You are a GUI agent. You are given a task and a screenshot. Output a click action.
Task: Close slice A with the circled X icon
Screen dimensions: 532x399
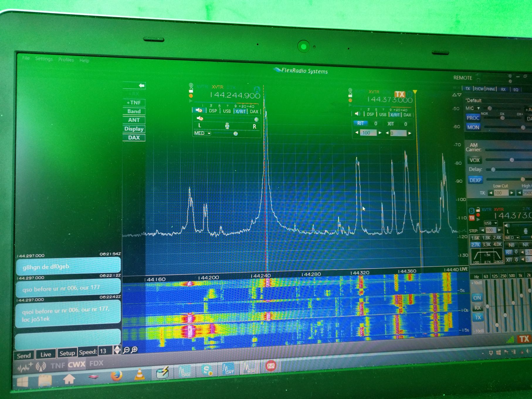[191, 85]
